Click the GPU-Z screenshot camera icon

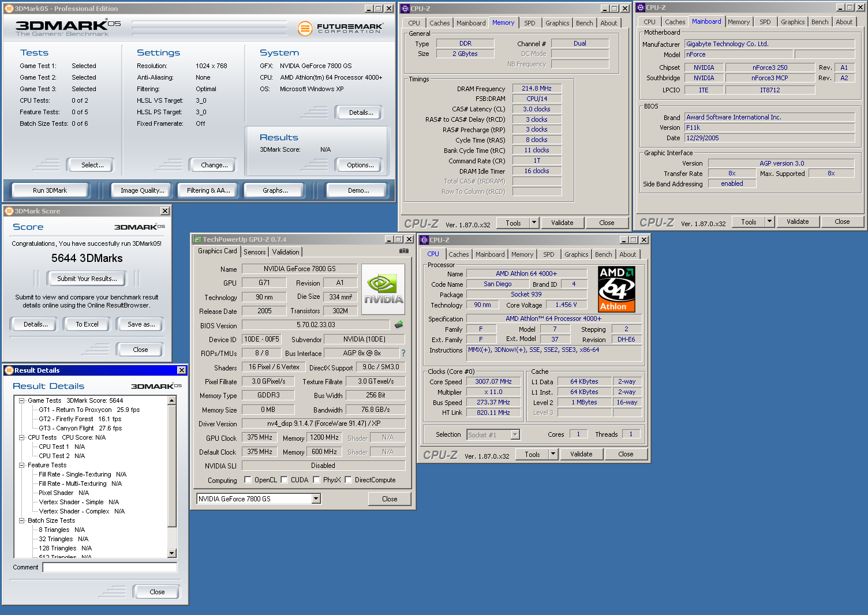point(404,251)
